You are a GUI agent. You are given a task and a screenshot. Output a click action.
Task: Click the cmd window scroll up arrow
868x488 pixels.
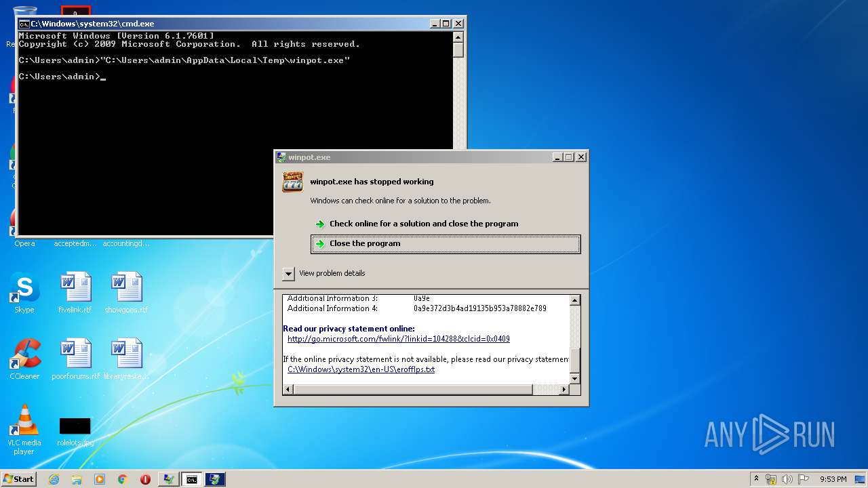458,37
